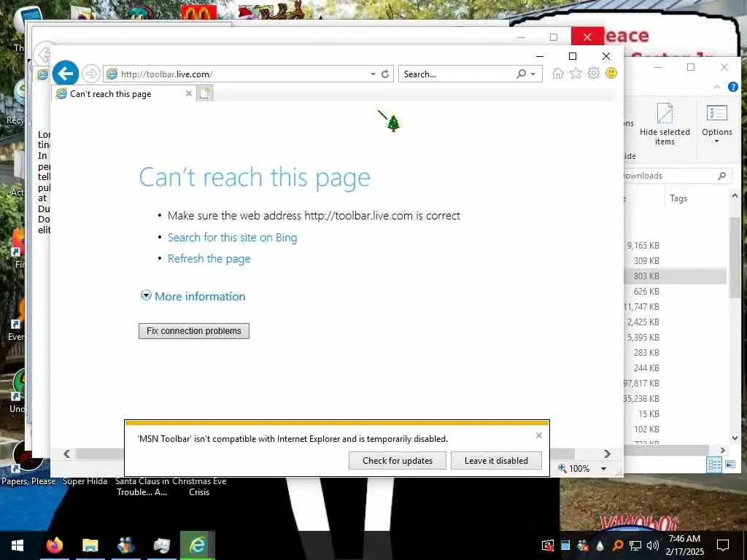Select the 'Can't reach this page' tab
The width and height of the screenshot is (747, 560).
click(124, 94)
